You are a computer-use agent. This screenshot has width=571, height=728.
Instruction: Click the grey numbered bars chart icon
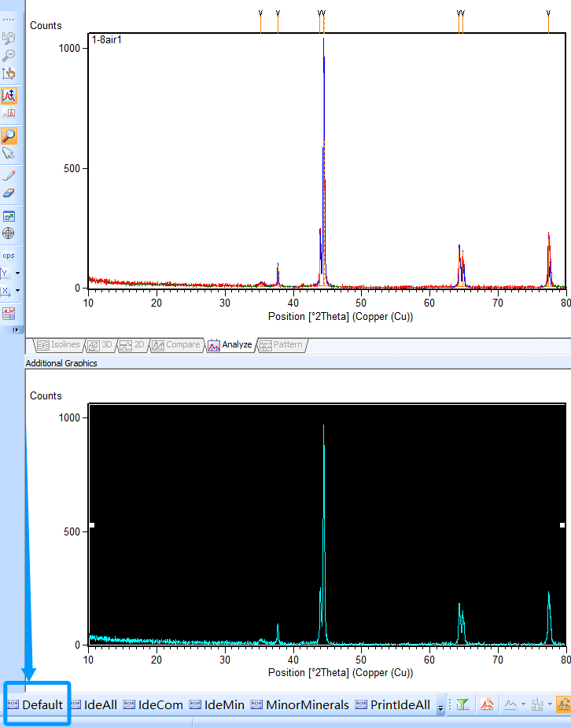tap(537, 704)
